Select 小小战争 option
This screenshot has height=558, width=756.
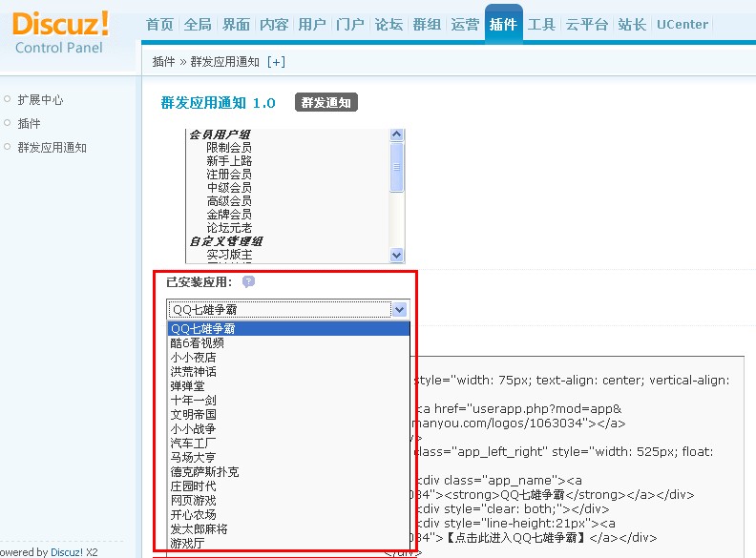(x=288, y=429)
